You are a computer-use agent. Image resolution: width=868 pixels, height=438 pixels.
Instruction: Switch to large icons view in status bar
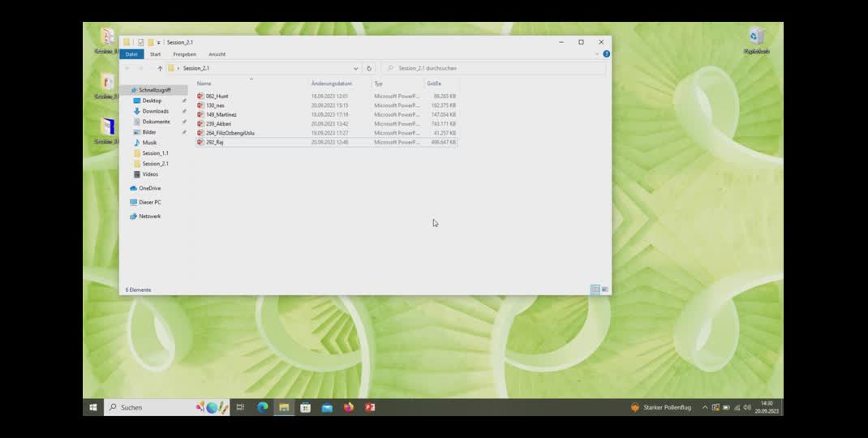[604, 290]
